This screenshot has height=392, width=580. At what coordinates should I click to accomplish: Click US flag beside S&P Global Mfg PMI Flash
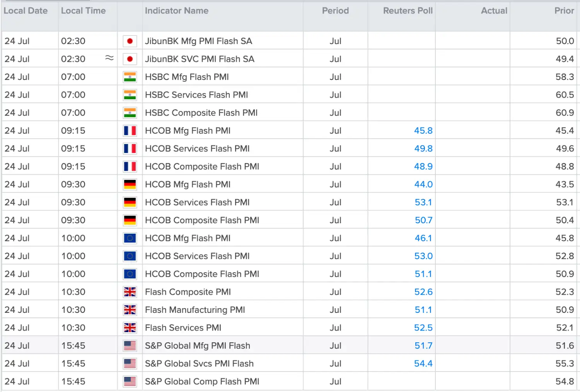[130, 346]
